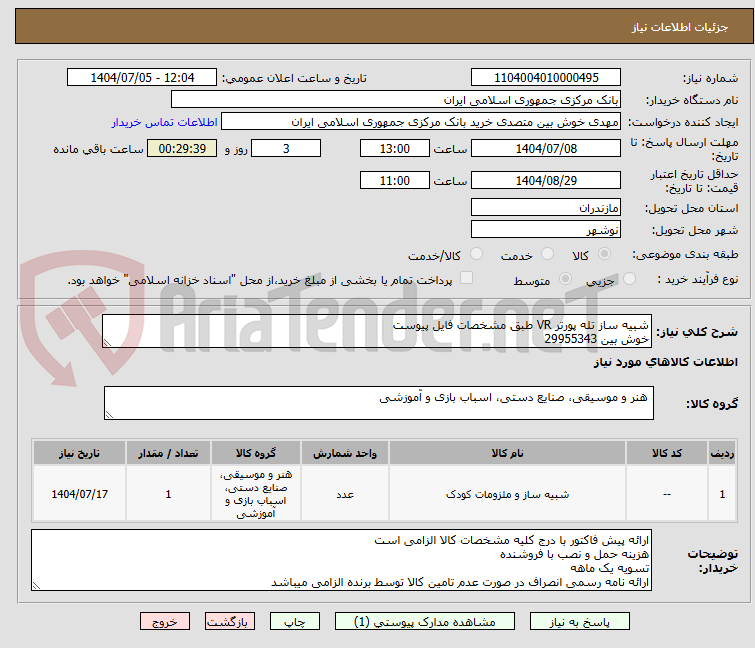The image size is (755, 648).
Task: Click the remaining time field 00:29:39
Action: 182,148
